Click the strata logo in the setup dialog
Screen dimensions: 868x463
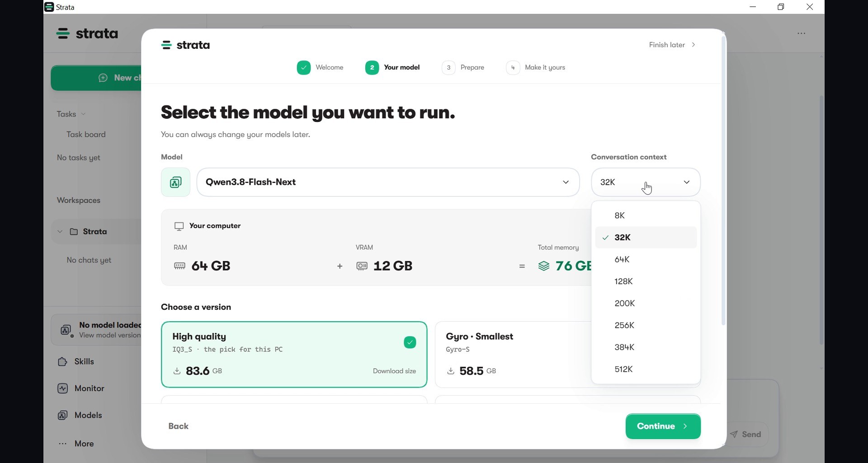[x=185, y=45]
